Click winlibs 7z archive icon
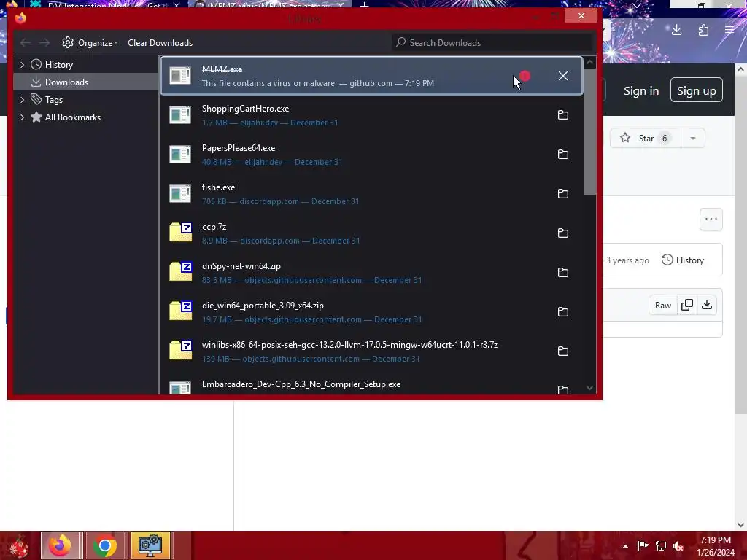 click(x=181, y=351)
